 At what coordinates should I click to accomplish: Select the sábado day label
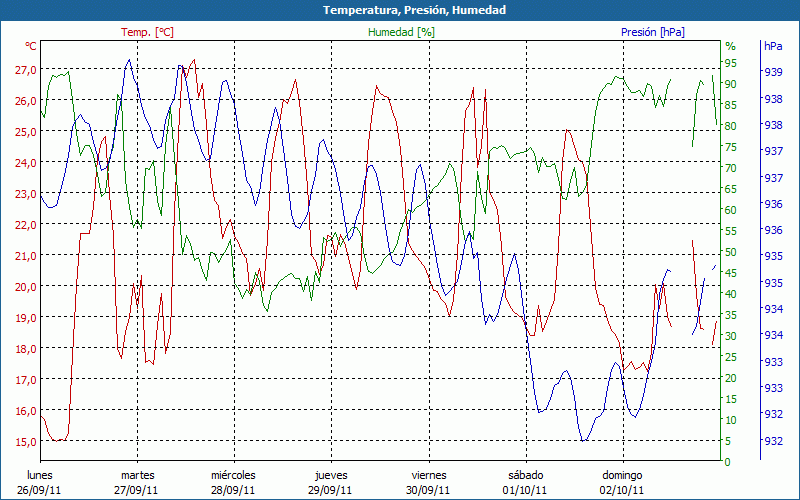525,475
